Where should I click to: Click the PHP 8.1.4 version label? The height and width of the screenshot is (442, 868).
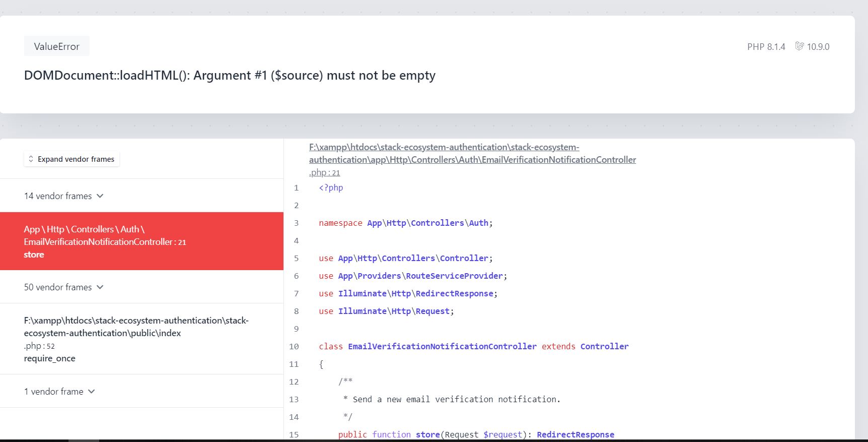pos(766,46)
